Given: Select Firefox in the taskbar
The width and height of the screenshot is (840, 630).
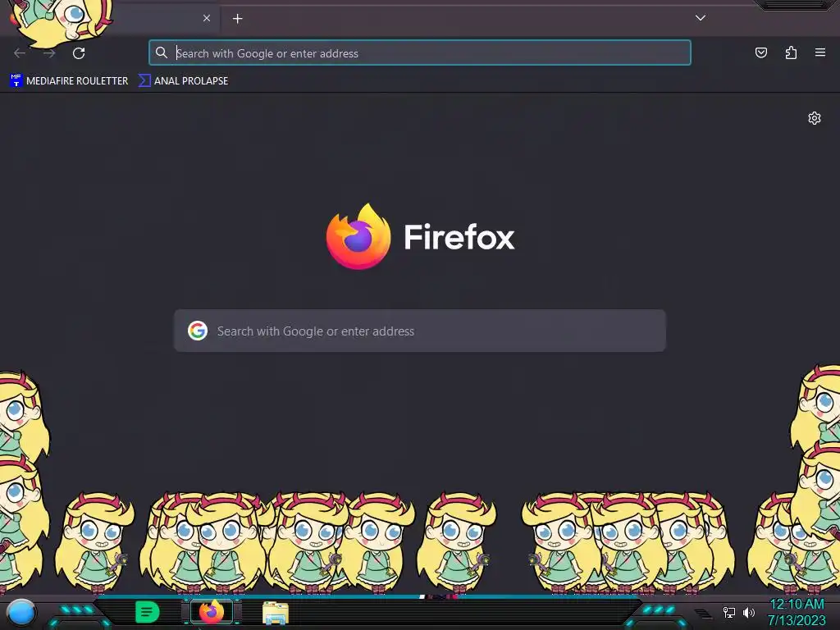Looking at the screenshot, I should pos(212,612).
